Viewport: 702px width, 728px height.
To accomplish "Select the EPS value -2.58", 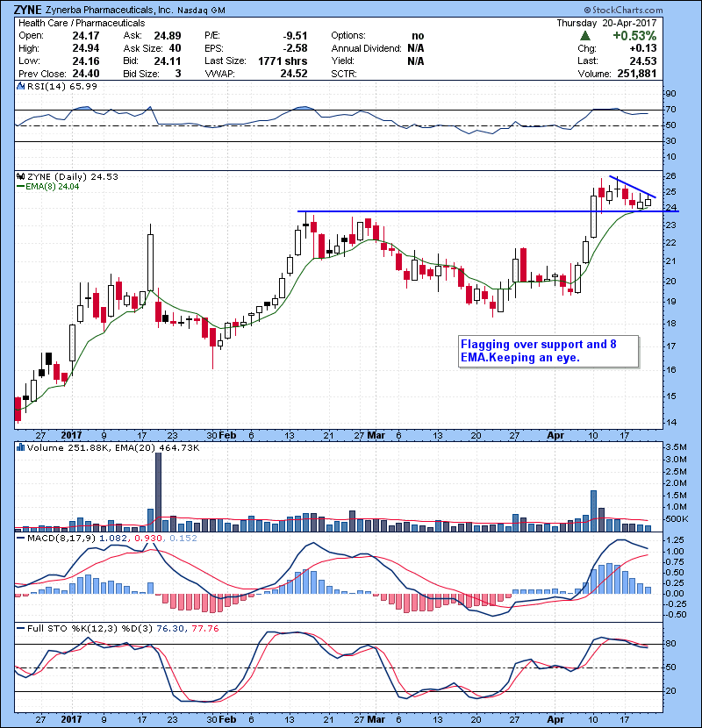I will tap(295, 48).
